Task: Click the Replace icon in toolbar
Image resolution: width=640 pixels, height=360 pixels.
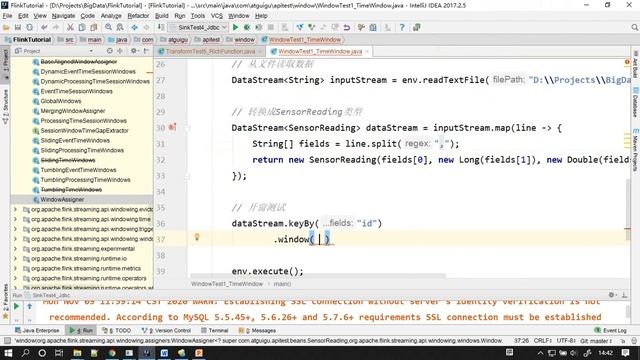Action: pos(120,27)
